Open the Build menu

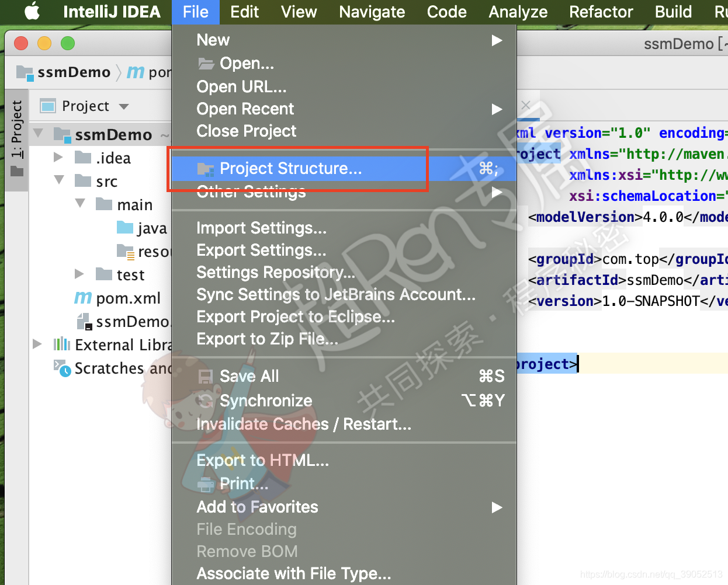(673, 12)
